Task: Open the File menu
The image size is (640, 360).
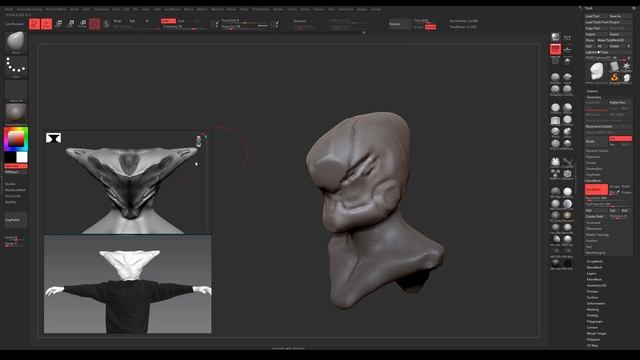Action: (x=135, y=9)
